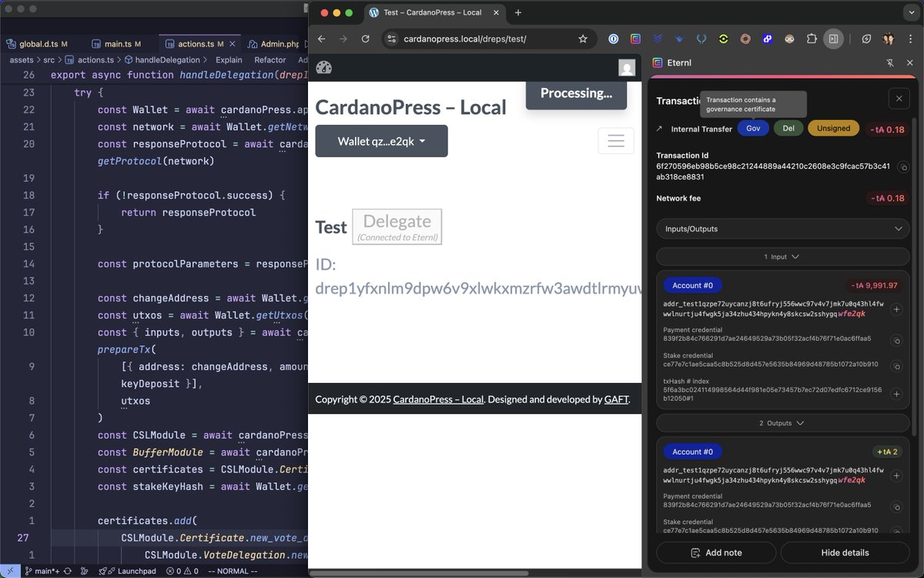924x578 pixels.
Task: Click the browser horizontal scrollbar
Action: click(x=419, y=573)
